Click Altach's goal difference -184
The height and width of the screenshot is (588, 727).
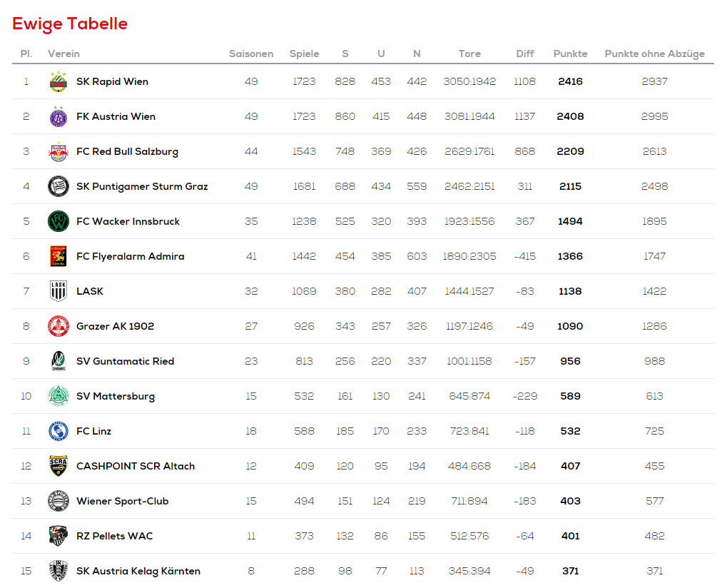(525, 466)
